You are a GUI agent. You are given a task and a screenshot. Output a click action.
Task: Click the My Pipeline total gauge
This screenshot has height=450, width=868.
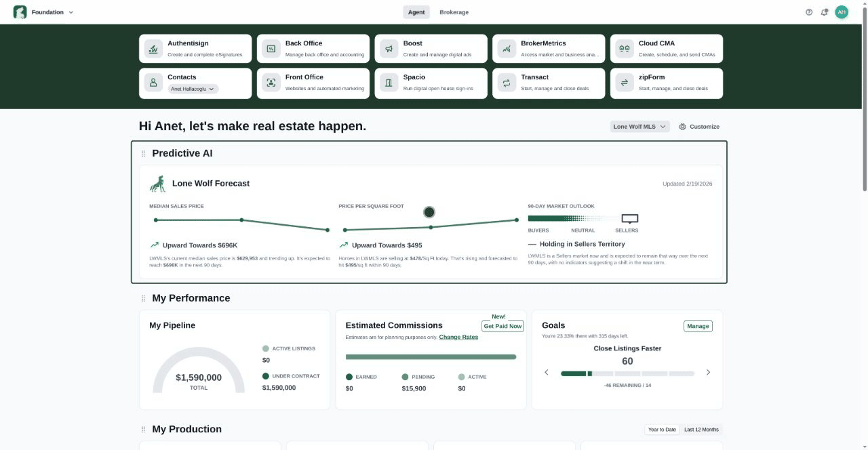point(199,370)
